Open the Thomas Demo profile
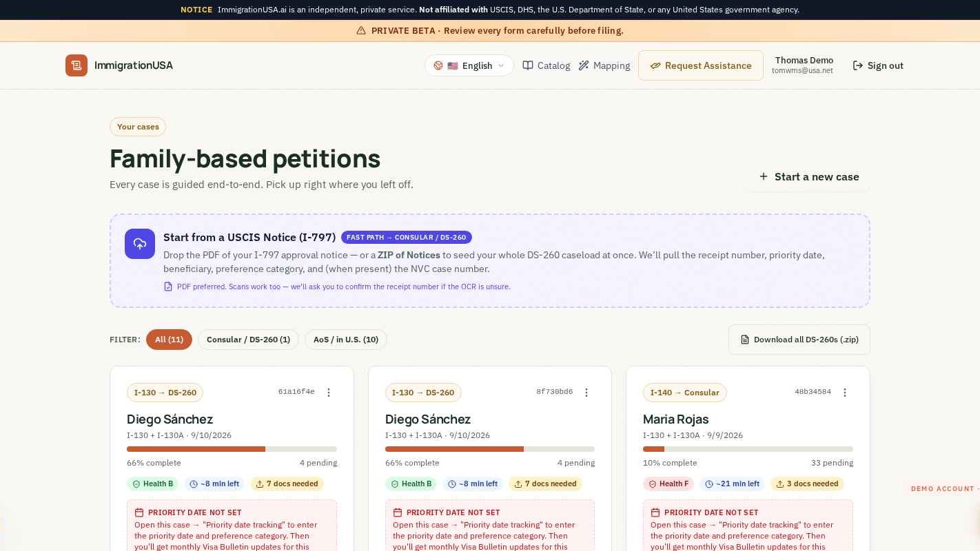980x551 pixels. [803, 65]
